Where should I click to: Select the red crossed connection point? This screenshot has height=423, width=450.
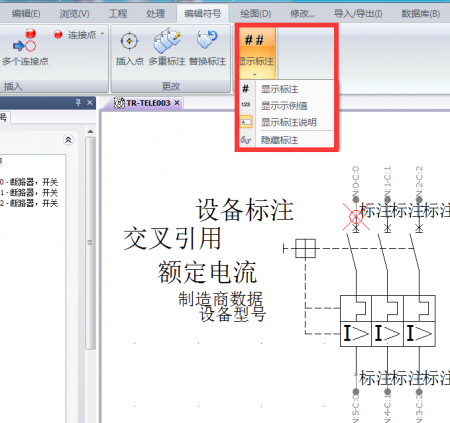click(x=356, y=217)
